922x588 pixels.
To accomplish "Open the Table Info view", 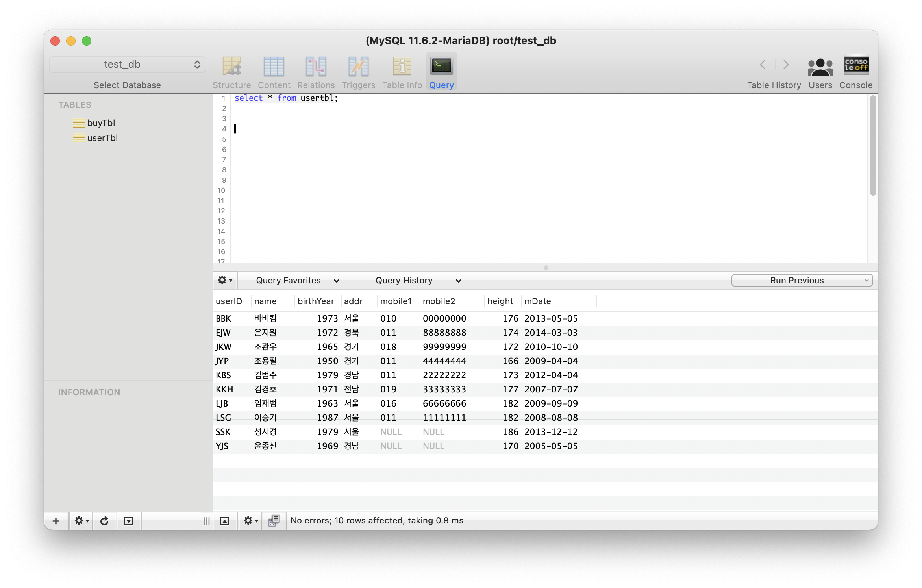I will (x=402, y=72).
